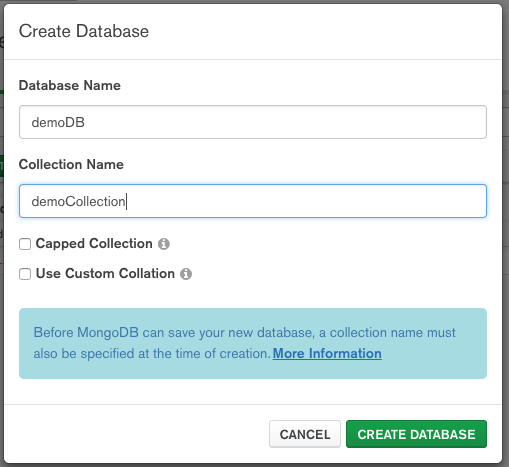
Task: Click the Collection Name field label
Action: 71,164
